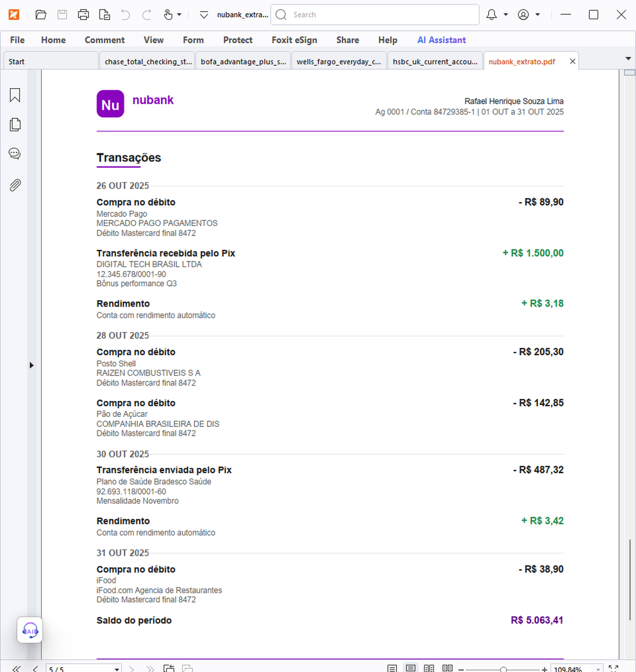The width and height of the screenshot is (636, 672).
Task: Click the page number field 5 / 5
Action: [79, 669]
